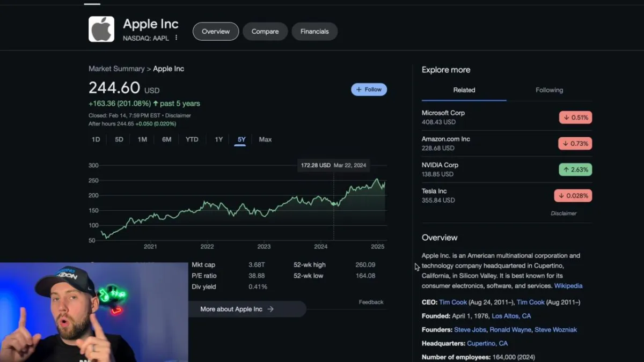Click the arrow in More about Apple Inc
The image size is (644, 362).
270,309
